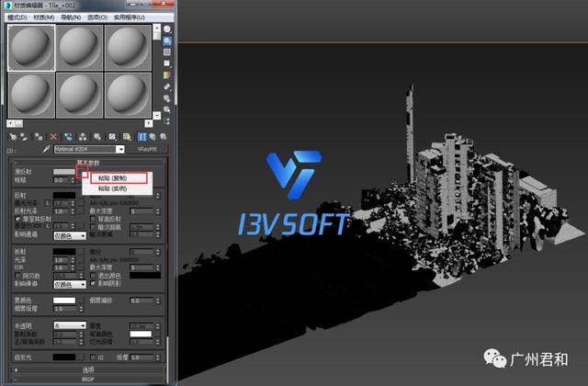
Task: Open the 模式(D) menu
Action: 17,17
